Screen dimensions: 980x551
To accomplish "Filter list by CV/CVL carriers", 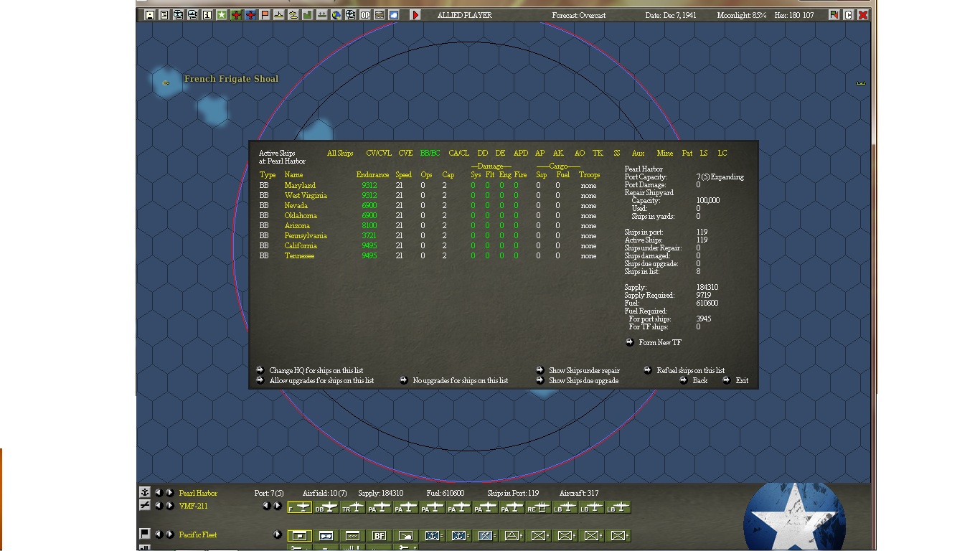I will (379, 153).
